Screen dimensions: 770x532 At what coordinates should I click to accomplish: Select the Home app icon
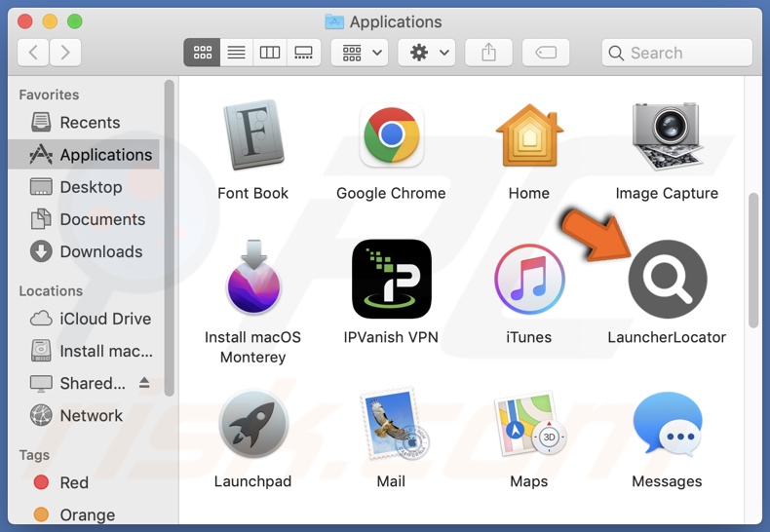pyautogui.click(x=529, y=135)
